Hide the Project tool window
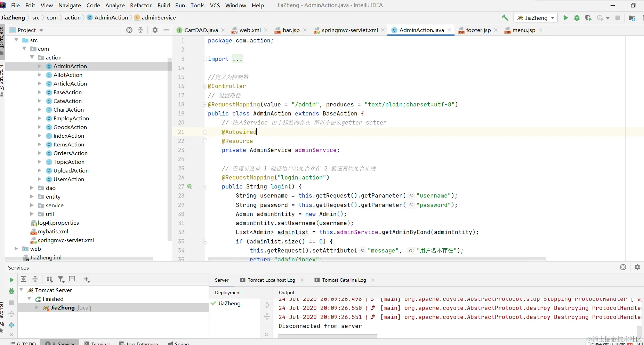The image size is (644, 345). (x=166, y=30)
